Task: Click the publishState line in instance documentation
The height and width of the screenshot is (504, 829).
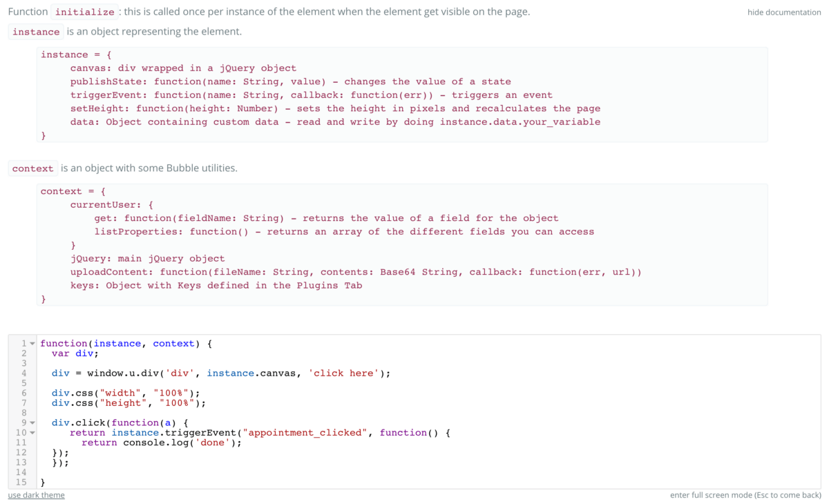Action: [x=290, y=81]
